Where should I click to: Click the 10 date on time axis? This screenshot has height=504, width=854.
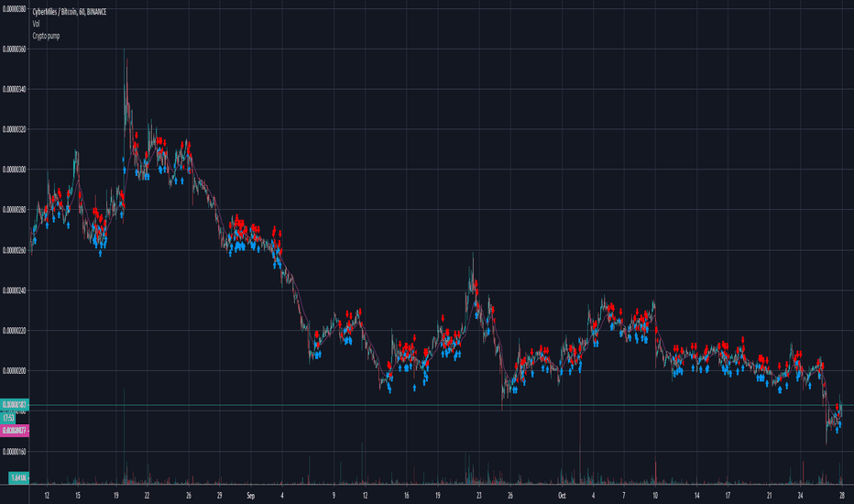tap(655, 496)
